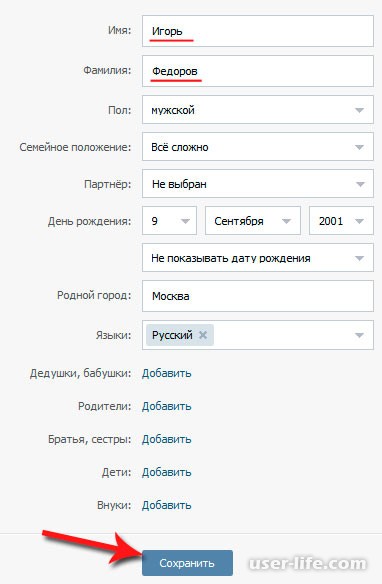Image resolution: width=382 pixels, height=584 pixels.
Task: Open the Партнёр selection dropdown
Action: click(x=258, y=184)
